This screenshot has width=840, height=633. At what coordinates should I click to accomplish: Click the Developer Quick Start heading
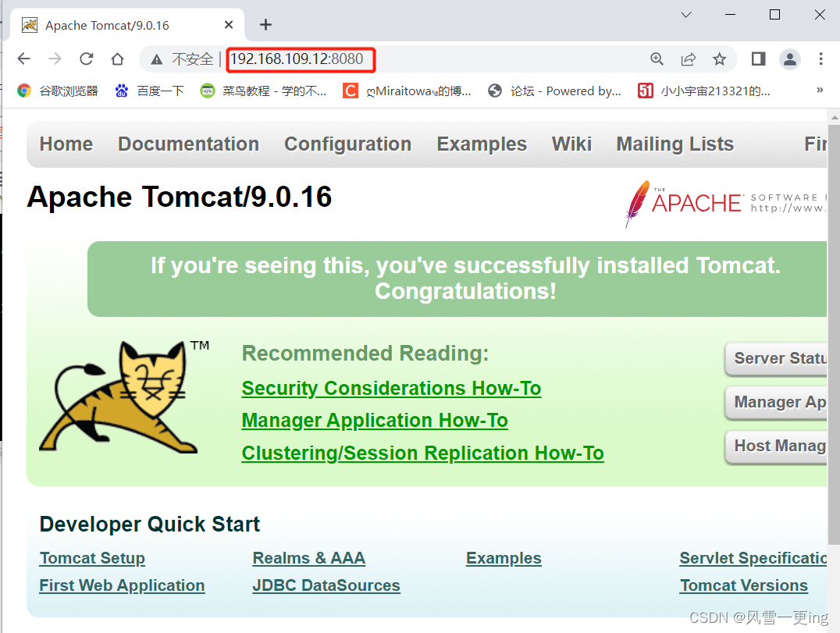pos(149,525)
